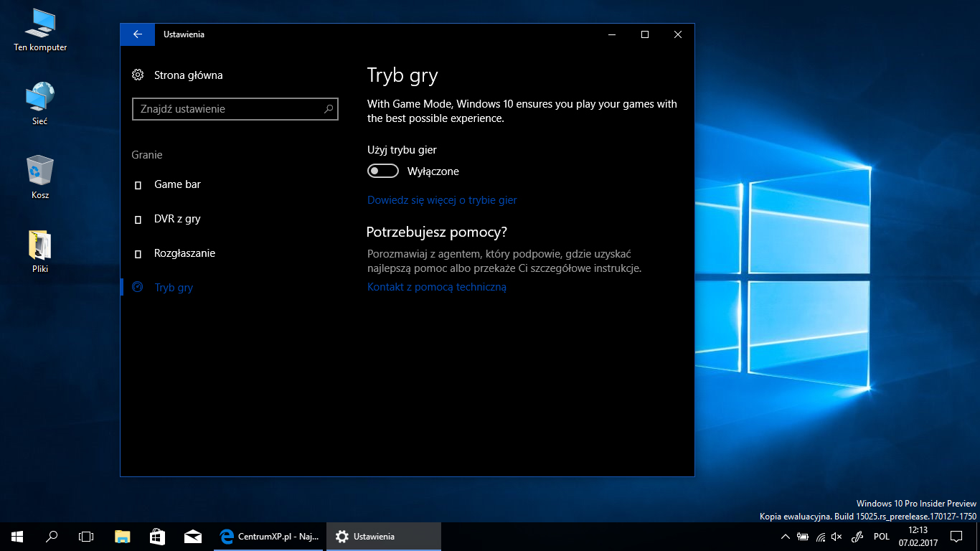Screen dimensions: 980x551
Task: Open Task View on the taskbar
Action: (86, 537)
